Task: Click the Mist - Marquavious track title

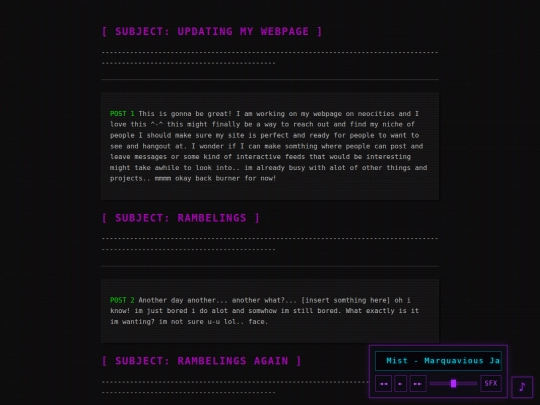Action: (x=438, y=361)
